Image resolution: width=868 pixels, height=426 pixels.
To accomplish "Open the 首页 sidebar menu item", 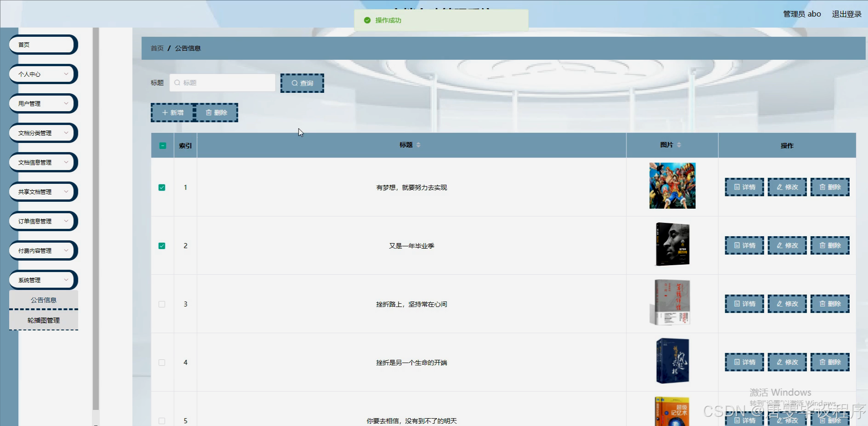I will [x=43, y=45].
